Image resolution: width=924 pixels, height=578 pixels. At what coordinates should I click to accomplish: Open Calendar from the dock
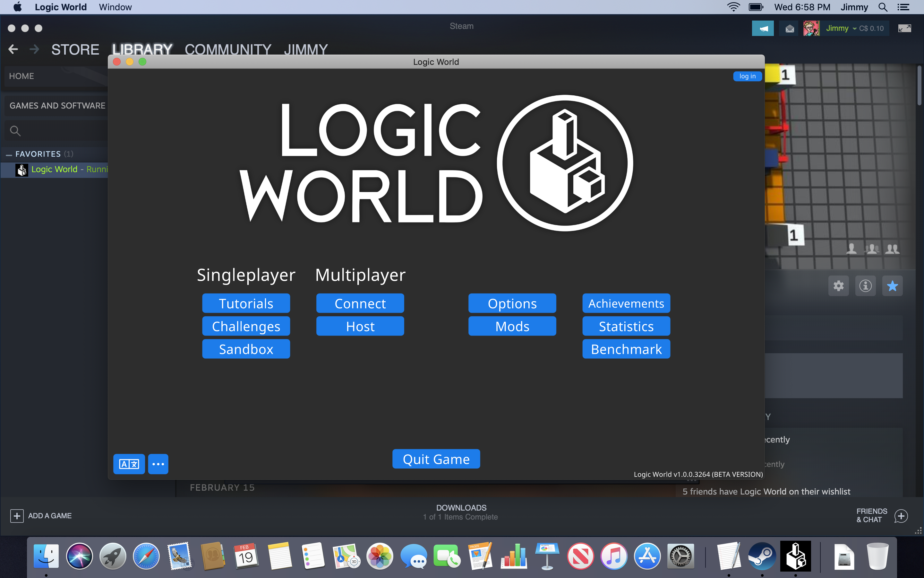point(246,556)
